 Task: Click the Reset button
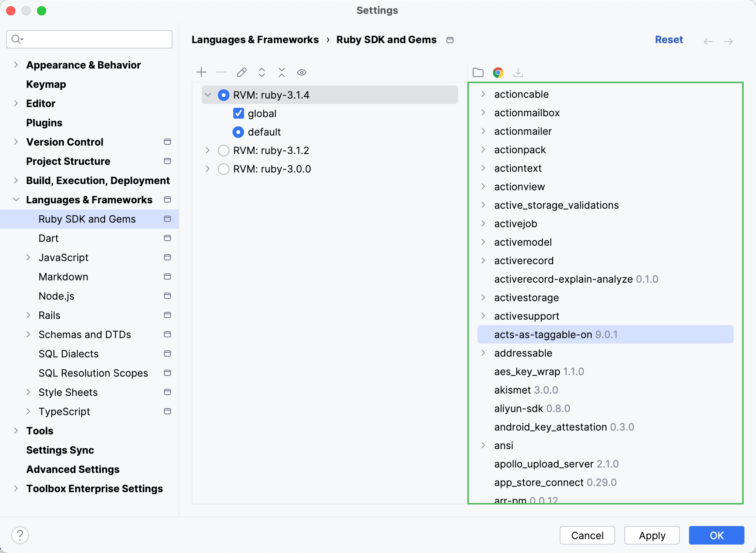pos(669,39)
